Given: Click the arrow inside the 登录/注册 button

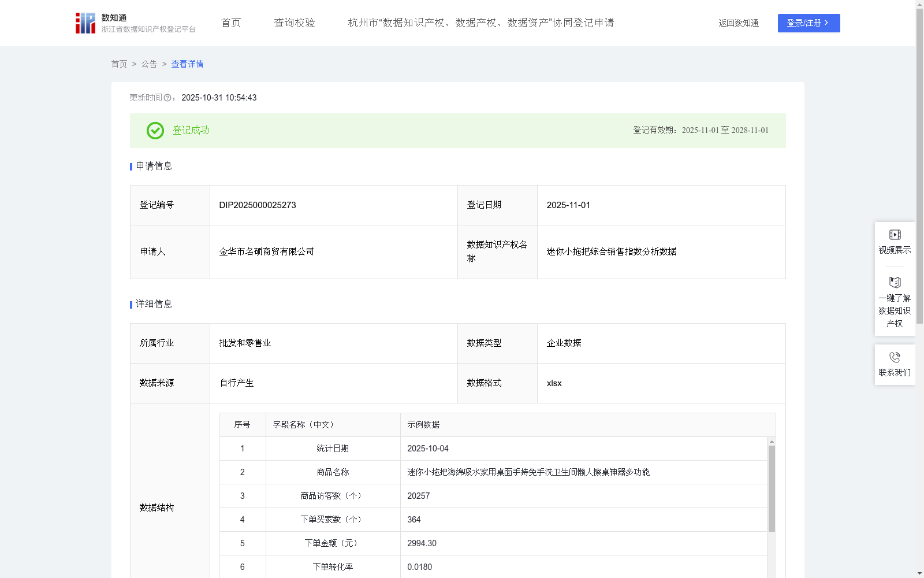Looking at the screenshot, I should pyautogui.click(x=827, y=23).
